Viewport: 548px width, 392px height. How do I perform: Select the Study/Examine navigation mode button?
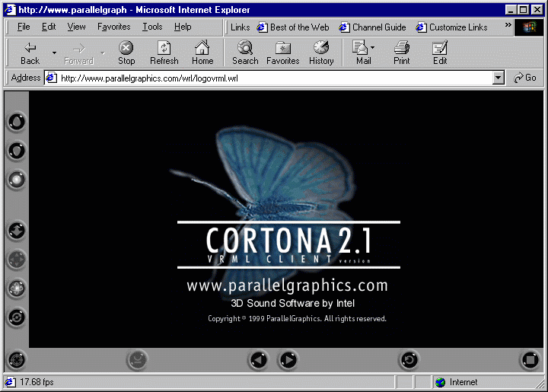(x=17, y=180)
